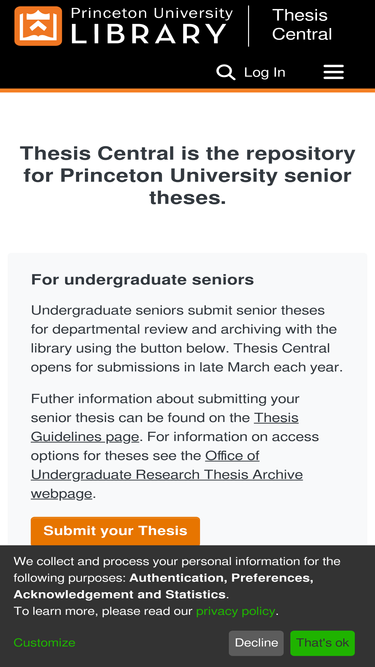This screenshot has height=667, width=375.
Task: Open search with the magnifying glass icon
Action: (x=225, y=72)
